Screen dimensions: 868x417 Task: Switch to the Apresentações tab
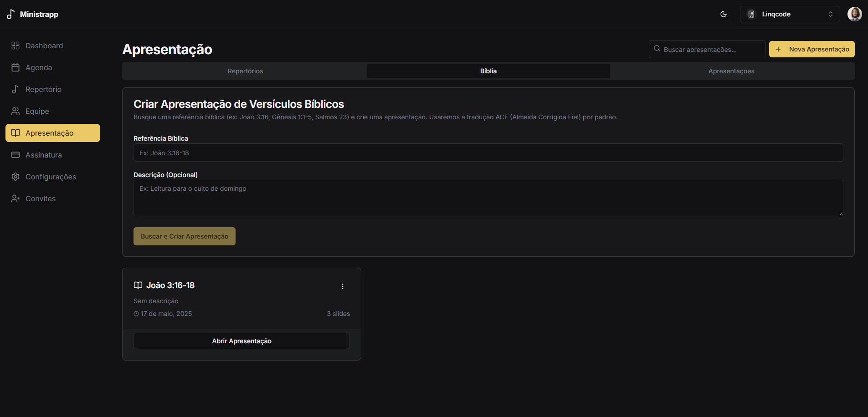(x=731, y=71)
